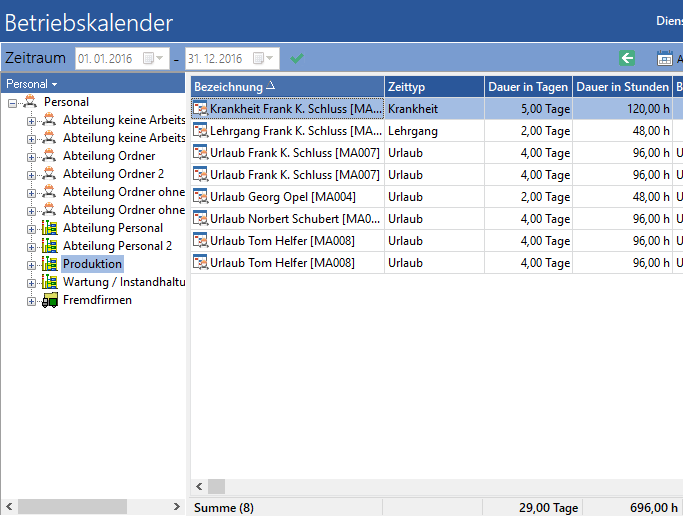Image resolution: width=683 pixels, height=516 pixels.
Task: Click the 120,00 h duration cell
Action: 622,109
